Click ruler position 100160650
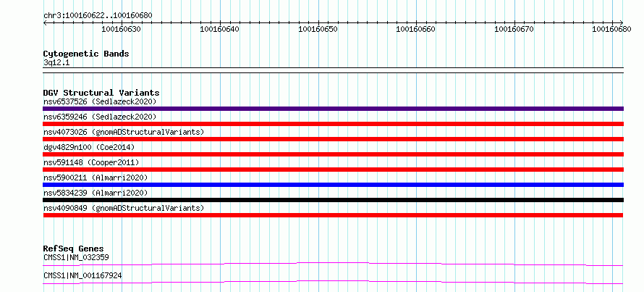This screenshot has width=644, height=292. tap(318, 29)
